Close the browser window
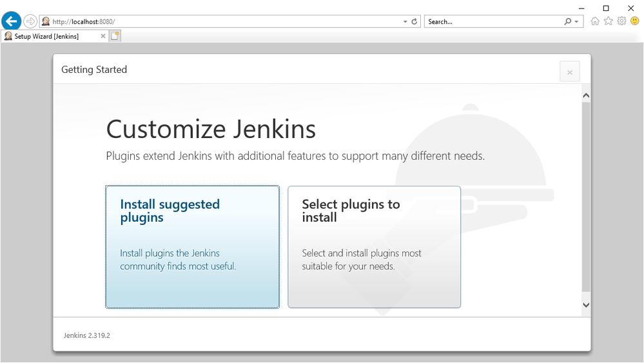The width and height of the screenshot is (644, 363). point(631,8)
